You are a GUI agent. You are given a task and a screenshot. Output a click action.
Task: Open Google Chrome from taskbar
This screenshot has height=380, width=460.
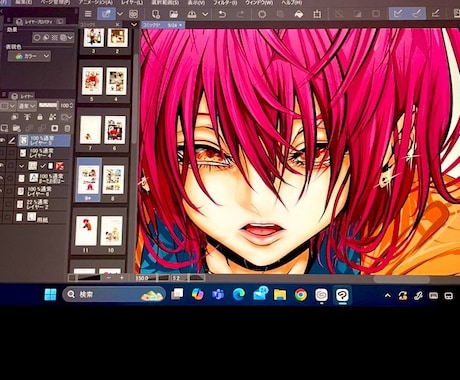pyautogui.click(x=301, y=295)
